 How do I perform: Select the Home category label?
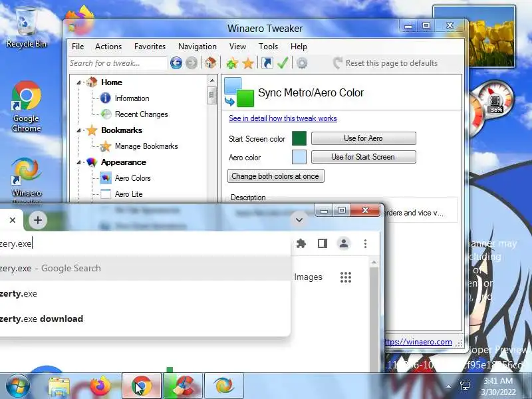point(112,82)
